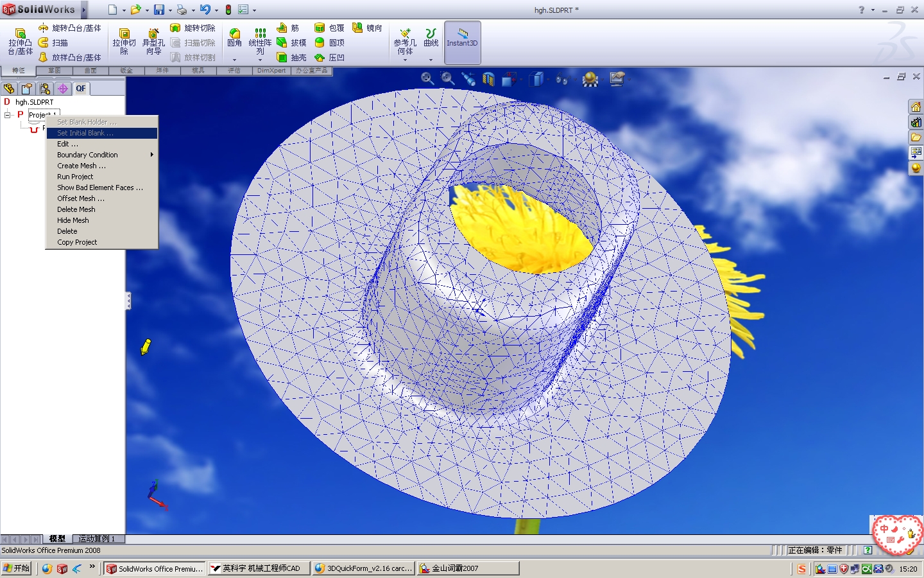
Task: Switch to the DimXpert tab
Action: click(271, 71)
